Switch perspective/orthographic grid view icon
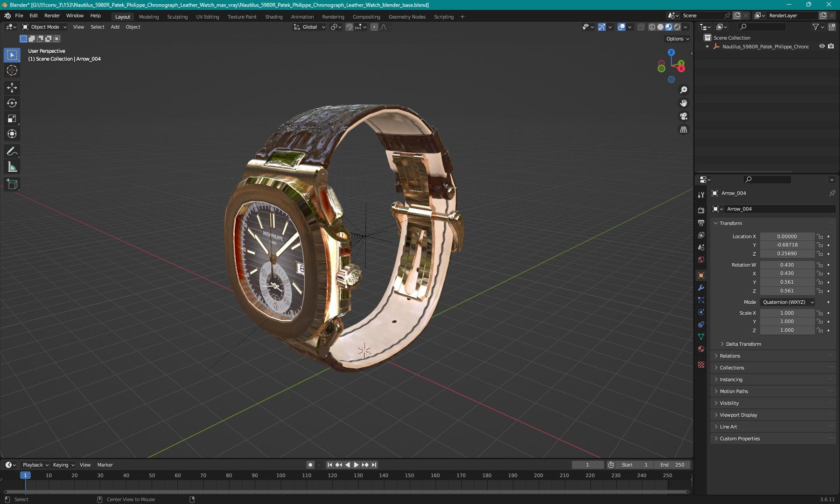Image resolution: width=840 pixels, height=504 pixels. click(x=684, y=129)
